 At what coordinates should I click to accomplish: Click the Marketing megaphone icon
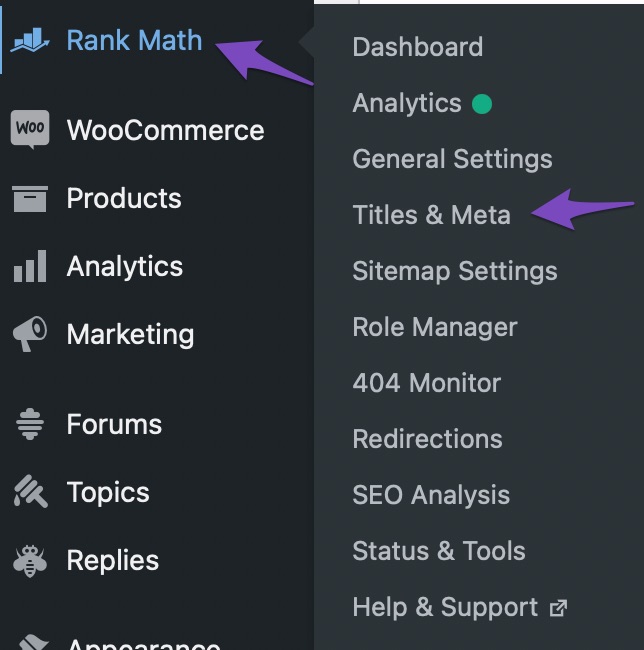tap(30, 334)
